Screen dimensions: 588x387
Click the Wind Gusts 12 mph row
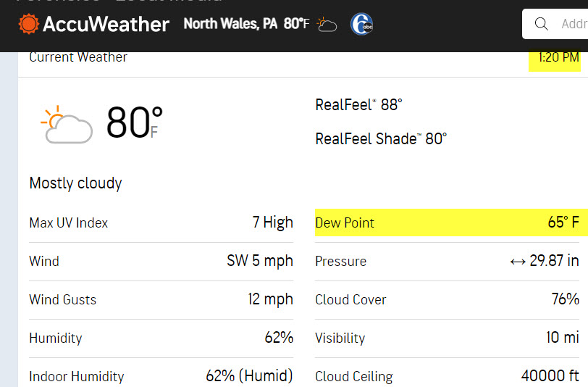[x=161, y=299]
